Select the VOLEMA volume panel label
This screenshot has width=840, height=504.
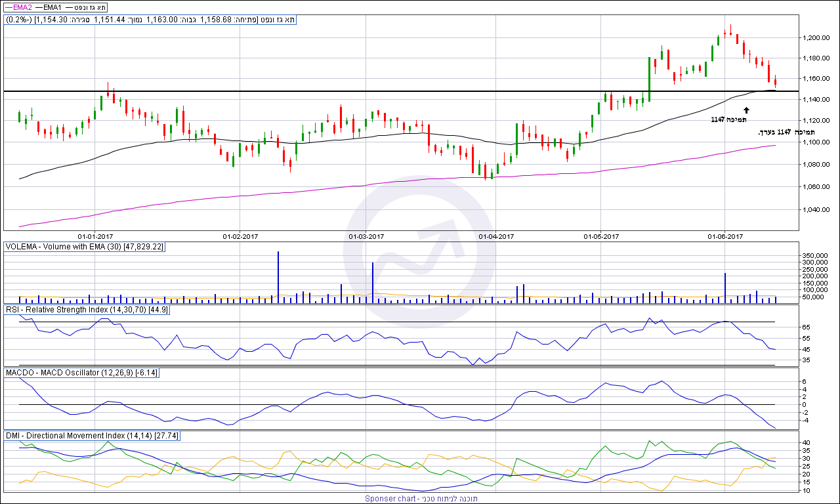85,247
